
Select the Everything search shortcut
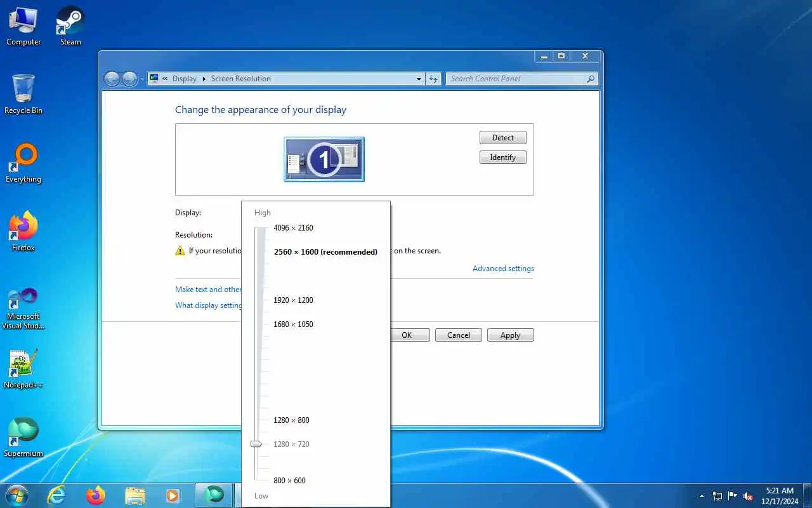pyautogui.click(x=23, y=163)
